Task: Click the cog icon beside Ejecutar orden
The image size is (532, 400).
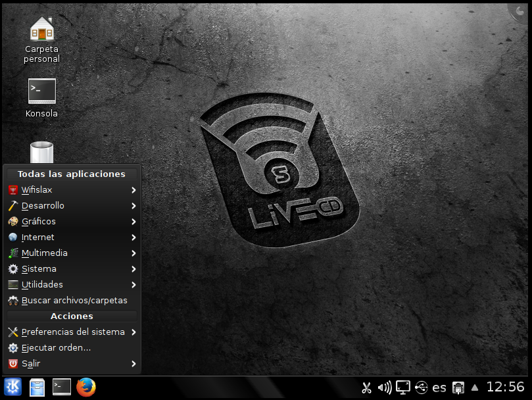Action: click(13, 348)
